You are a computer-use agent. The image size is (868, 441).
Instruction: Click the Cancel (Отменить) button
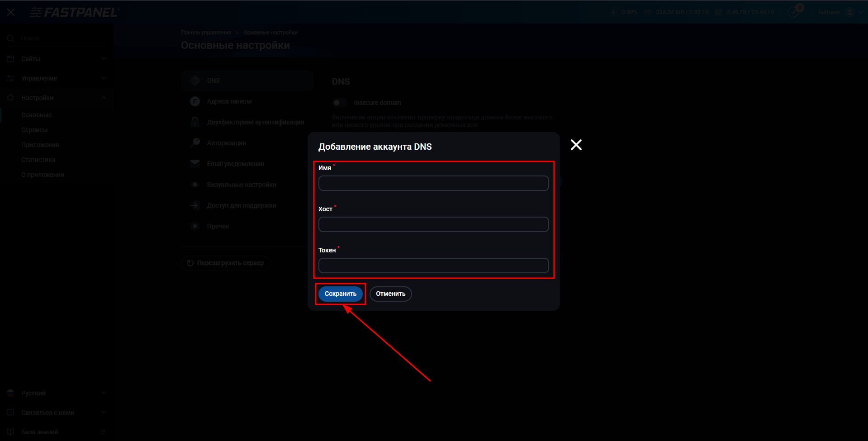tap(390, 294)
